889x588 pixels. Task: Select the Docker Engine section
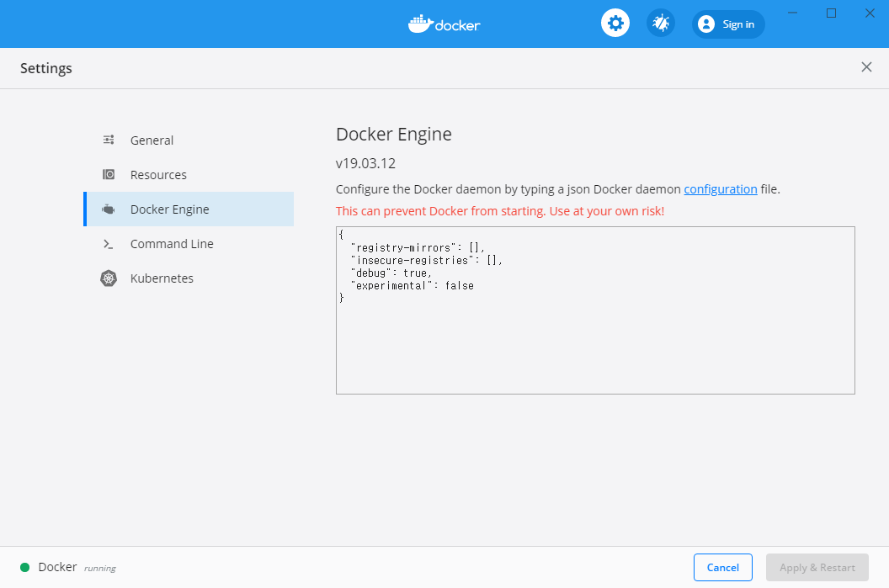tap(189, 209)
